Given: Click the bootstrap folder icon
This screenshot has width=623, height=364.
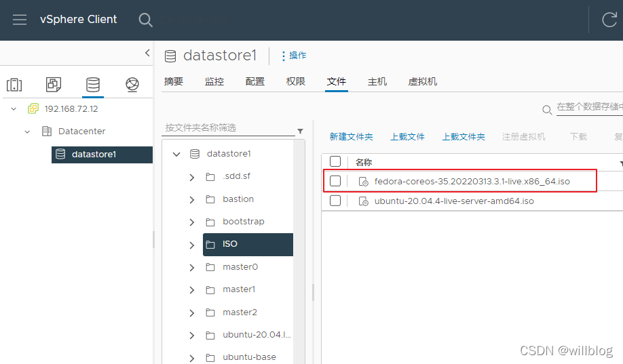Looking at the screenshot, I should tap(210, 222).
